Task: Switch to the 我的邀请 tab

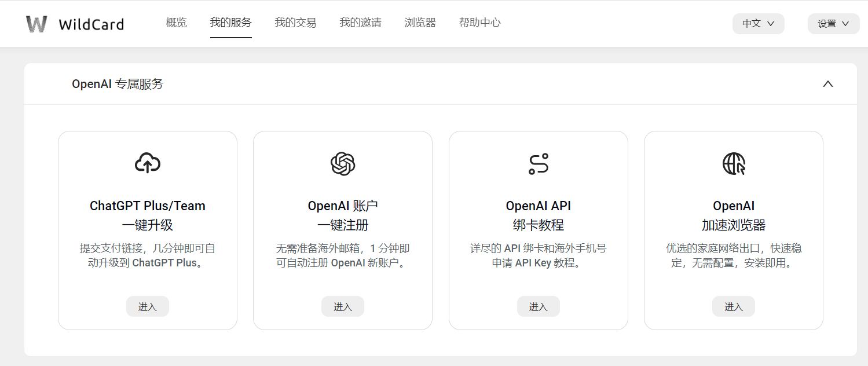Action: [361, 23]
